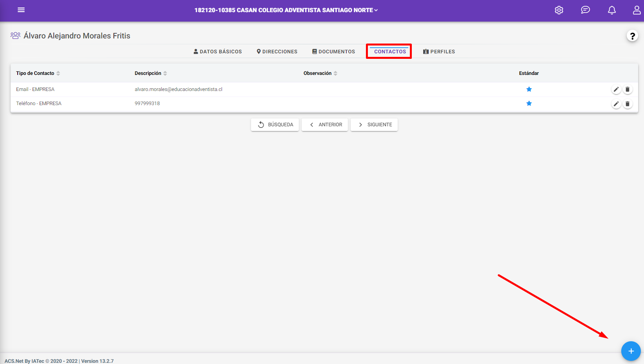Add a new contact with plus button
This screenshot has width=644, height=364.
point(631,351)
